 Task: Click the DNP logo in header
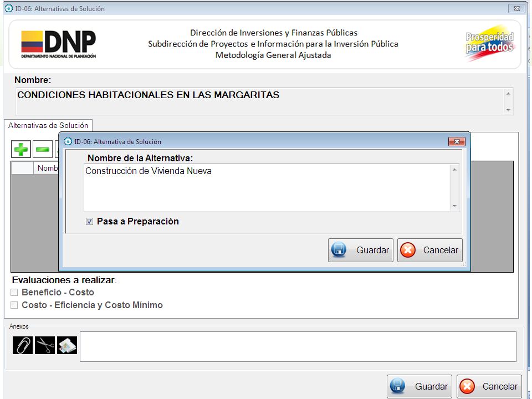pos(59,44)
